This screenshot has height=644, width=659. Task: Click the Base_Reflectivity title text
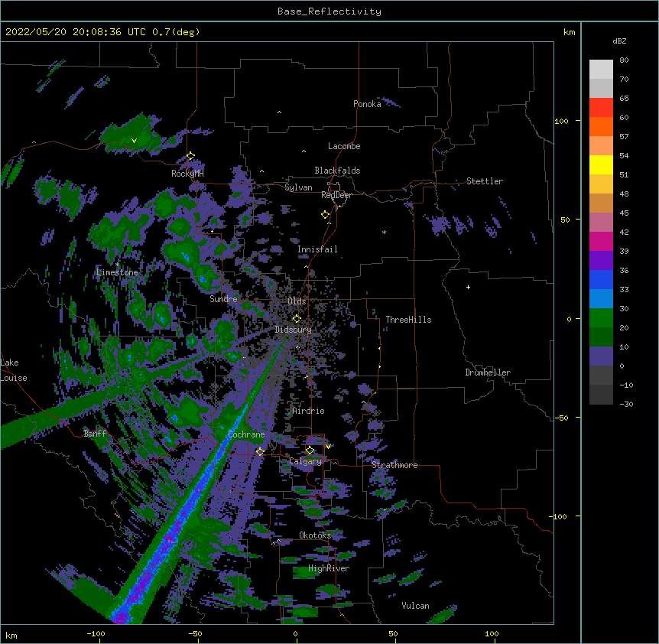click(x=329, y=11)
